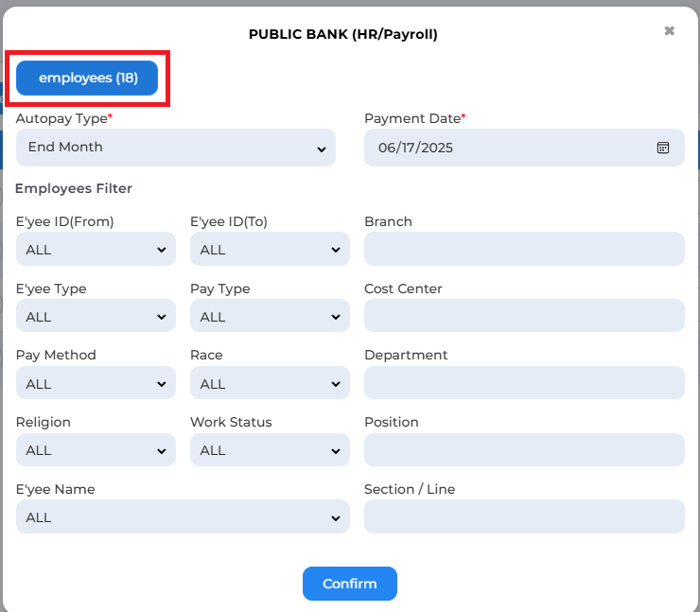Click the Payment Date text 06/17/2025
Viewport: 700px width, 612px height.
[x=415, y=148]
